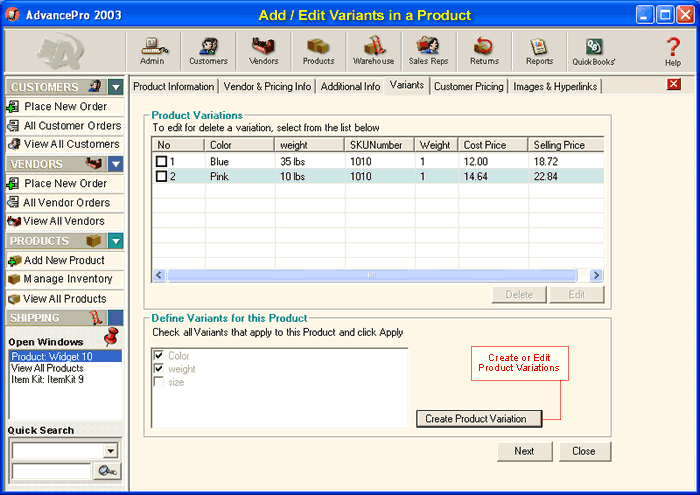
Task: Click into the Quick Search text field
Action: point(51,471)
